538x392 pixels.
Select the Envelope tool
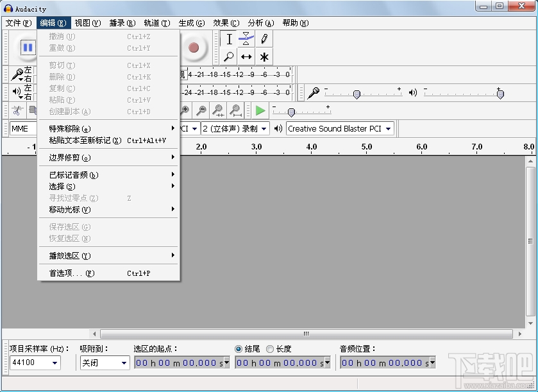tap(246, 39)
